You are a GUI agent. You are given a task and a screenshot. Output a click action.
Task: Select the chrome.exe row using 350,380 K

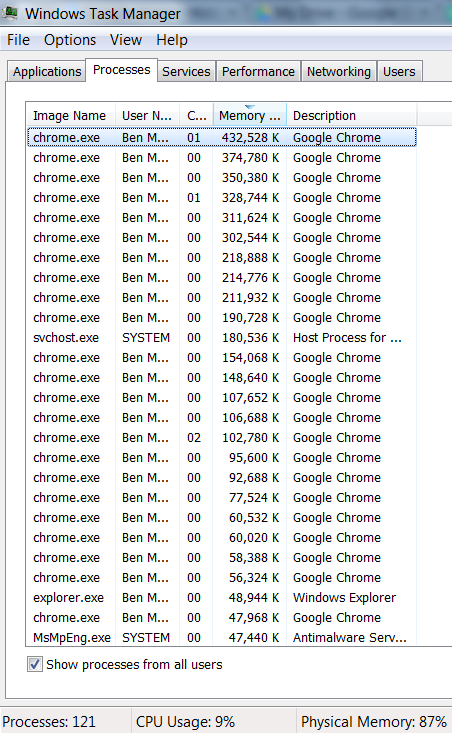click(x=221, y=178)
